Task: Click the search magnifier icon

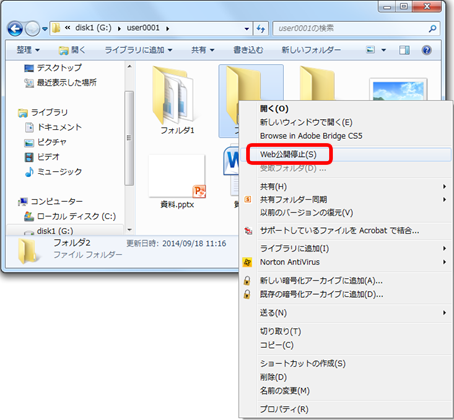Action: click(432, 29)
